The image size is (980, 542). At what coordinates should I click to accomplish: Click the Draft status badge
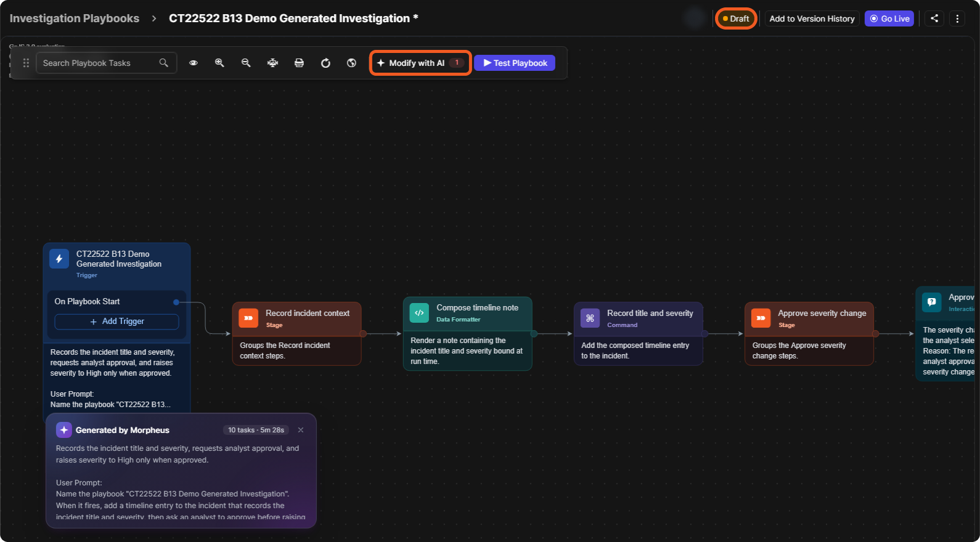[736, 18]
